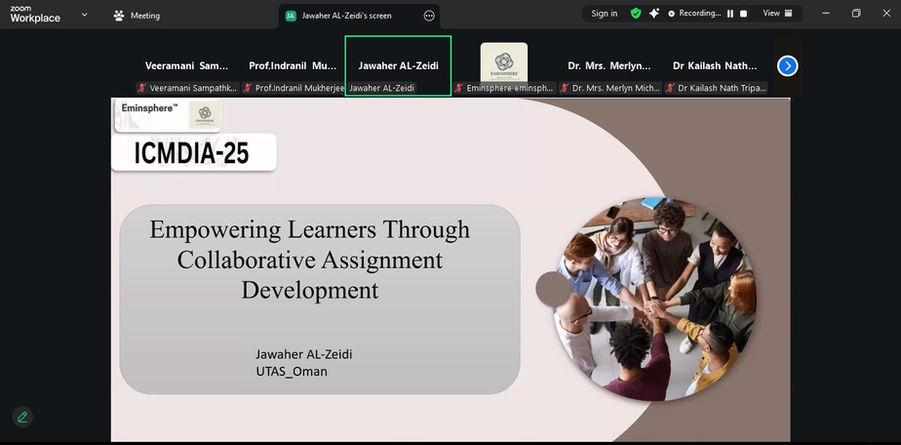Close the Zoom meeting window

pos(886,13)
